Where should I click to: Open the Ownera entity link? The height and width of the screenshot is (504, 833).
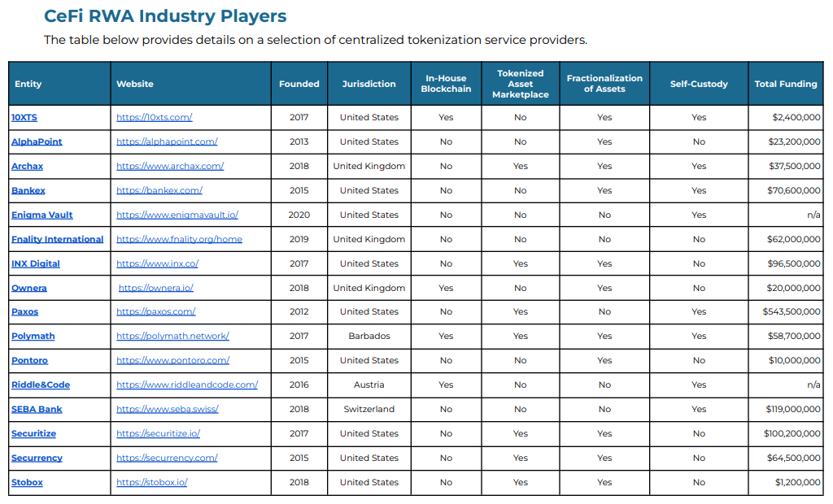click(x=29, y=289)
